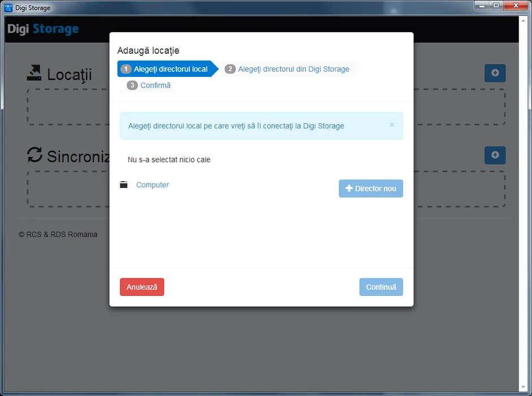
Task: Minimize the Digi Storage window
Action: 481,6
